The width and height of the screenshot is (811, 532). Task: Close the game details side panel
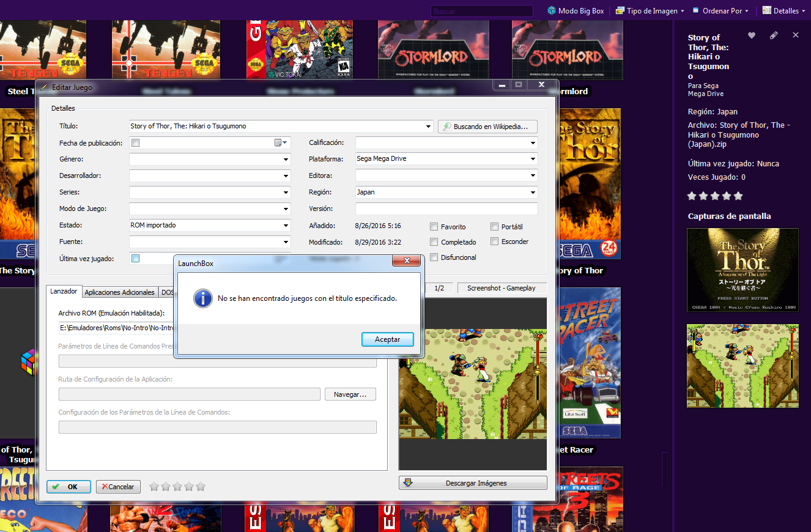click(796, 35)
